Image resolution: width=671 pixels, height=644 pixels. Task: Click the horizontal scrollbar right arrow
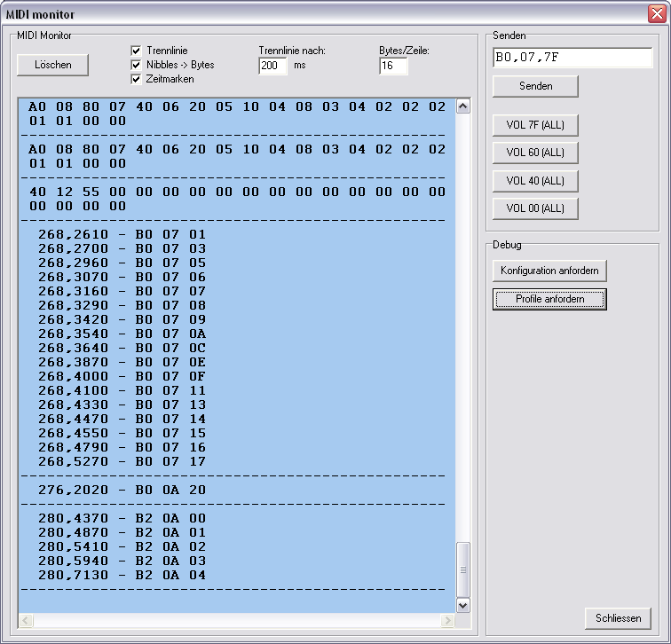tap(448, 620)
